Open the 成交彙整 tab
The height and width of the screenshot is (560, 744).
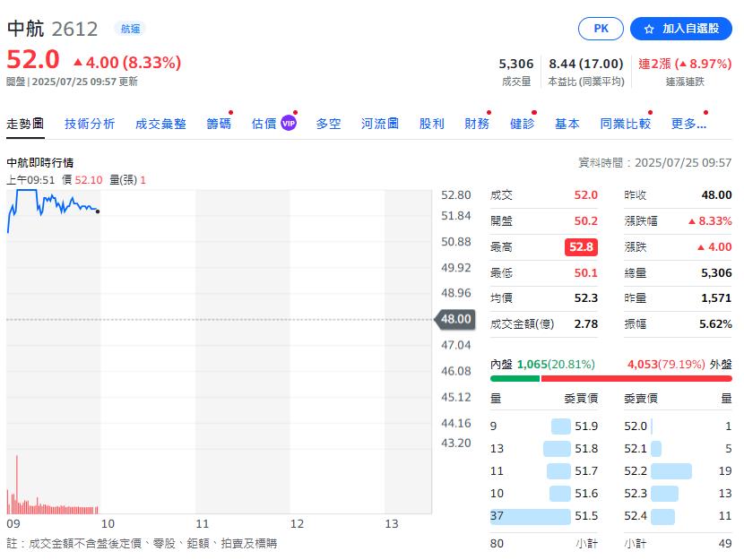tap(160, 124)
